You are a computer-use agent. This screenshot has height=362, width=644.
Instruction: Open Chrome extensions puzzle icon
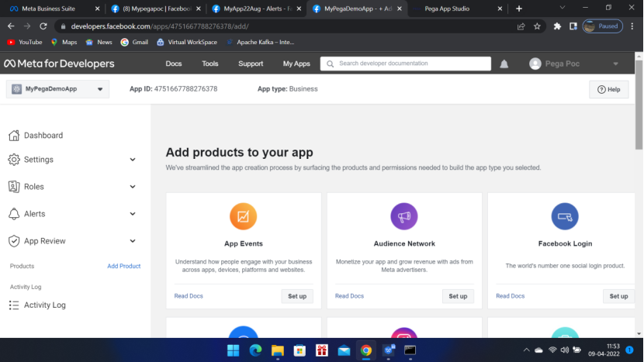pos(557,26)
